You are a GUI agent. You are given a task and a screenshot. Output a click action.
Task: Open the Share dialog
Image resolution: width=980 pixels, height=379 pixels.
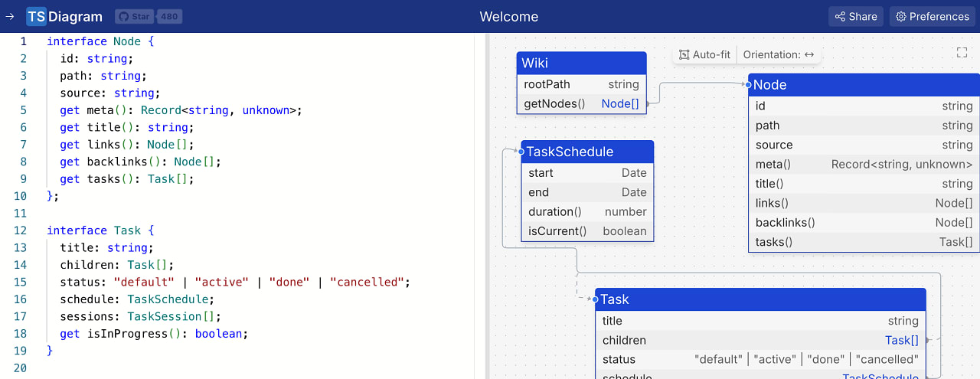coord(855,16)
